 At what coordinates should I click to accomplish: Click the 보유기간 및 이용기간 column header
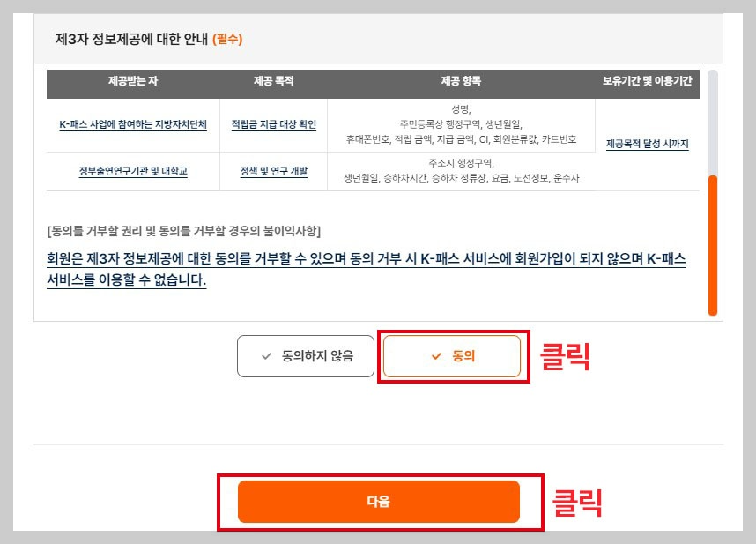click(x=649, y=81)
